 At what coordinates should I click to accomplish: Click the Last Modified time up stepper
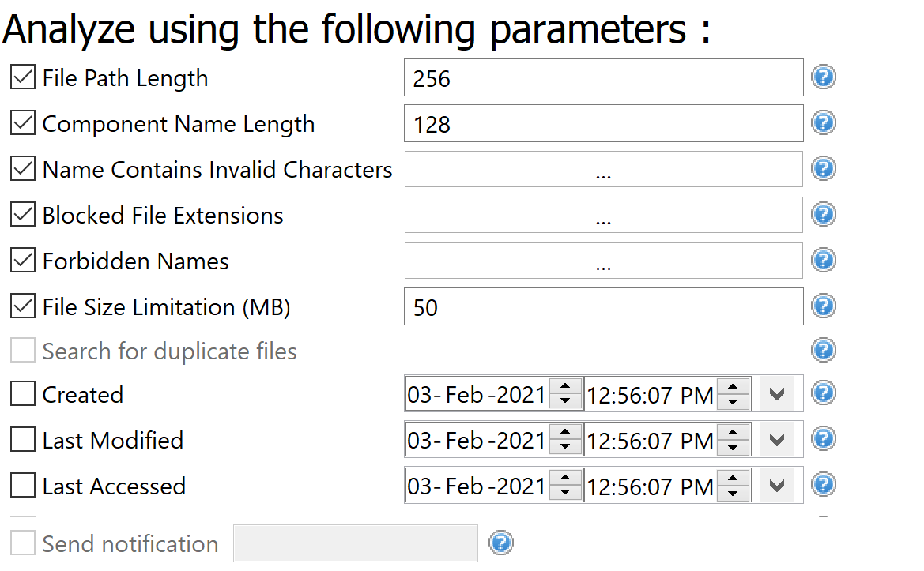coord(734,434)
